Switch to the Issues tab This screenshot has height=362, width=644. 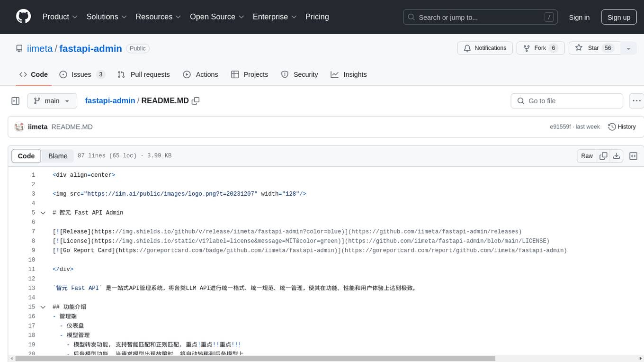pos(82,74)
